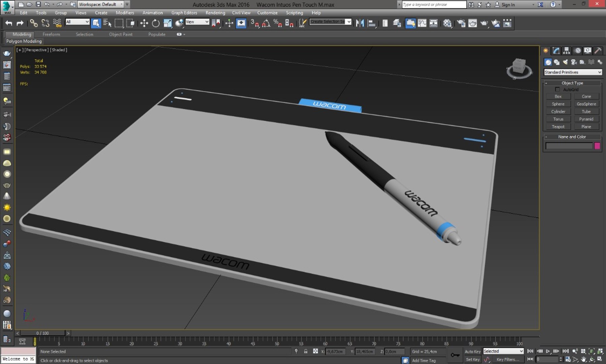Toggle the 3D Snaps button

point(255,23)
